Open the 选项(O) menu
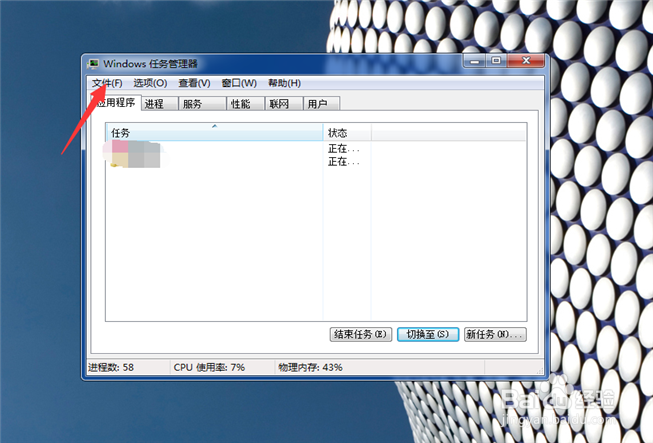Screen dimensions: 653x443 pos(150,83)
